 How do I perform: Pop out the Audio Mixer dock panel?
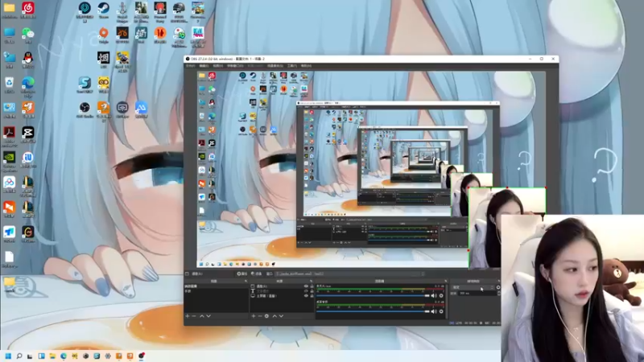coord(446,281)
